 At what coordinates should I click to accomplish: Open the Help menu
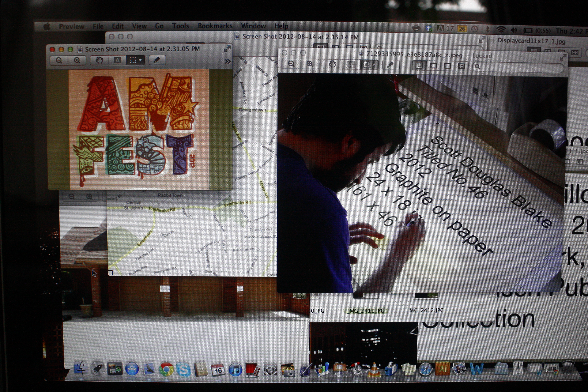pos(281,26)
